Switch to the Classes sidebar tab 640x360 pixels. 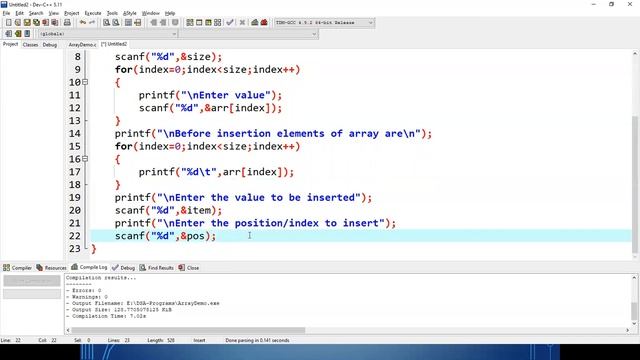(x=30, y=44)
